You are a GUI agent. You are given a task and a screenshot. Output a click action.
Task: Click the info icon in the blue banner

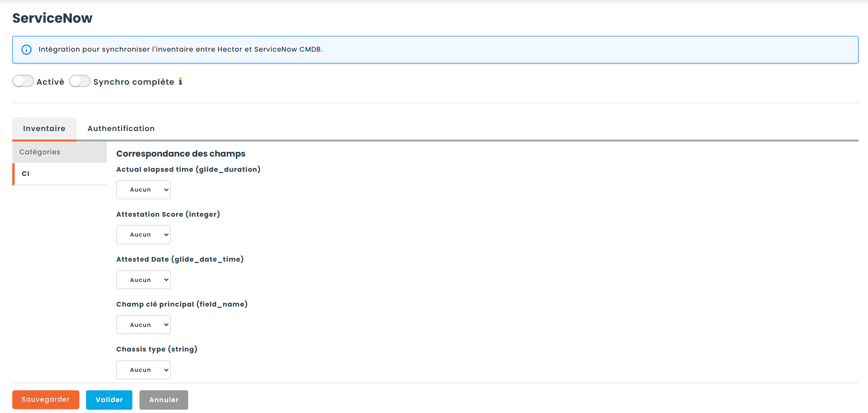tap(26, 50)
